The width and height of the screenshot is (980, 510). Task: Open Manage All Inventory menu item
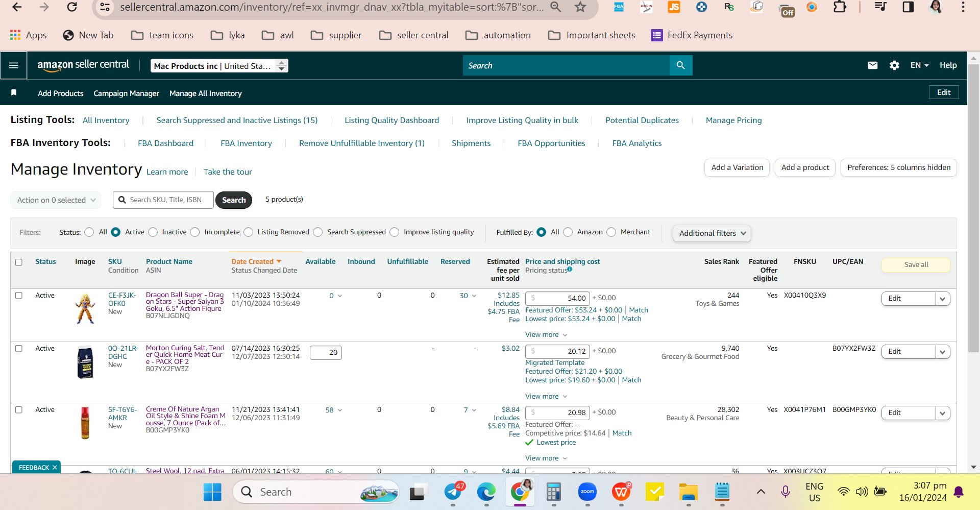[x=206, y=93]
